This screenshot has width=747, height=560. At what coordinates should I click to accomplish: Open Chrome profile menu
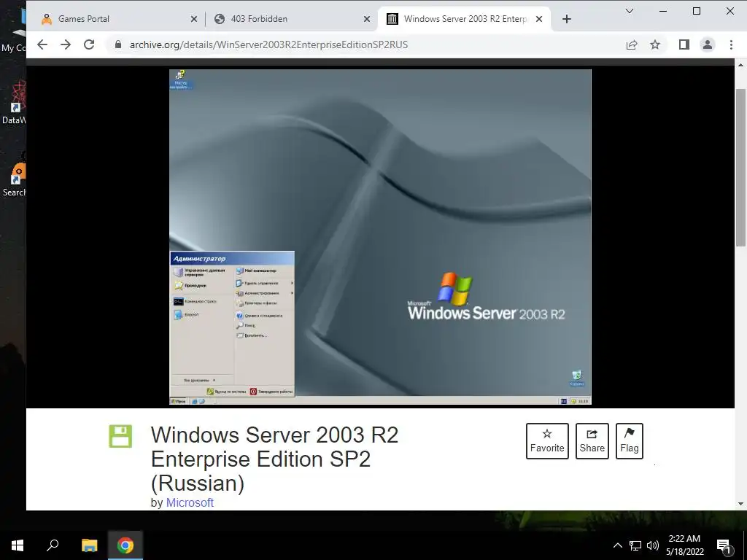[708, 44]
